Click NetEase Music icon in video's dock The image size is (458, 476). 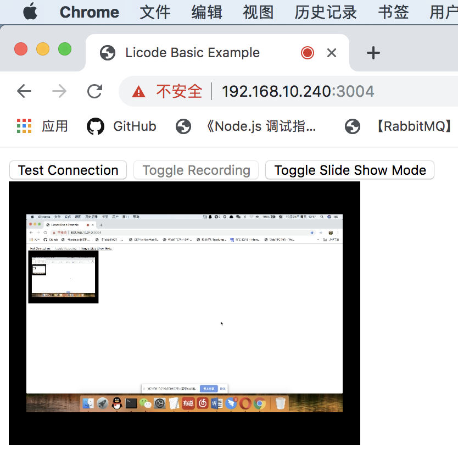pyautogui.click(x=203, y=403)
